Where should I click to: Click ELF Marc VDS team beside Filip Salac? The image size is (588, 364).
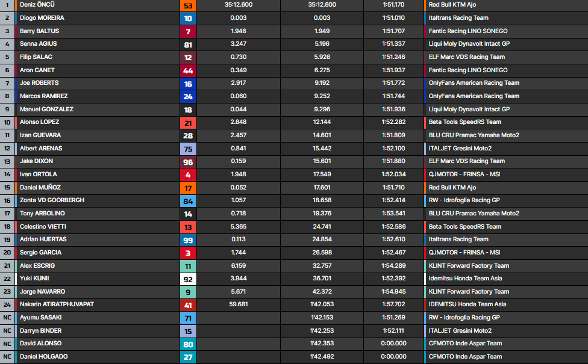[x=466, y=57]
